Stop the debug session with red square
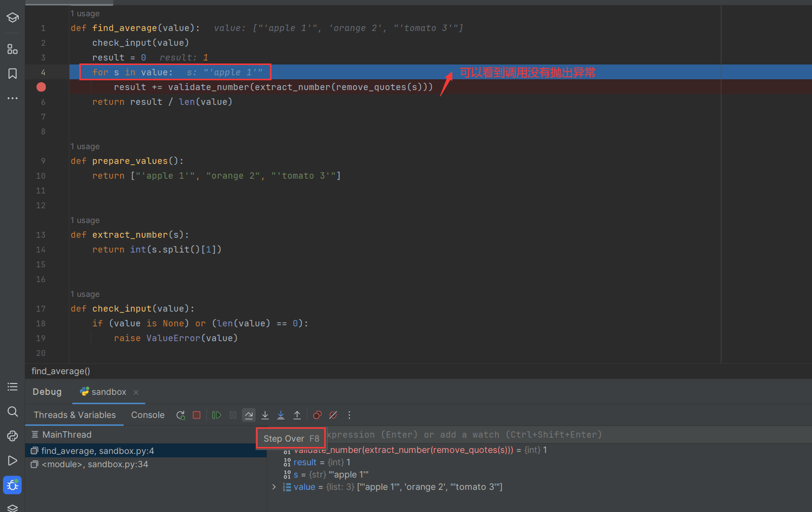 (197, 415)
